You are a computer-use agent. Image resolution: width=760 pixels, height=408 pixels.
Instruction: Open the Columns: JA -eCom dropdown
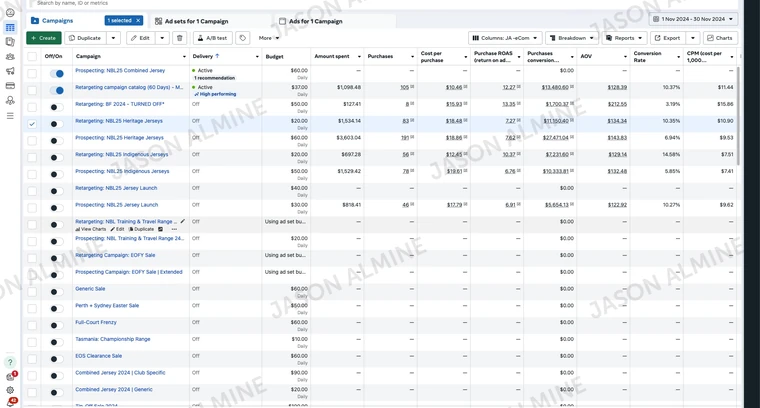pos(505,38)
